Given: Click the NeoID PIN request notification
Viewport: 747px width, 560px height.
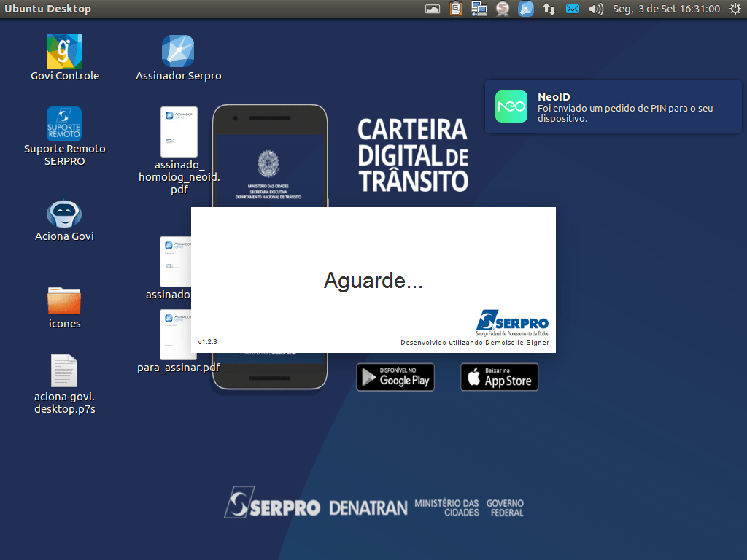Looking at the screenshot, I should pyautogui.click(x=613, y=106).
